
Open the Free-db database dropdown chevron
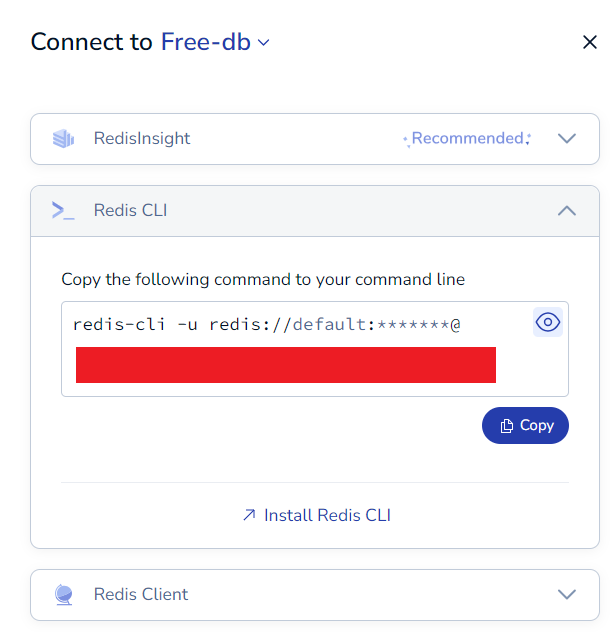point(264,42)
